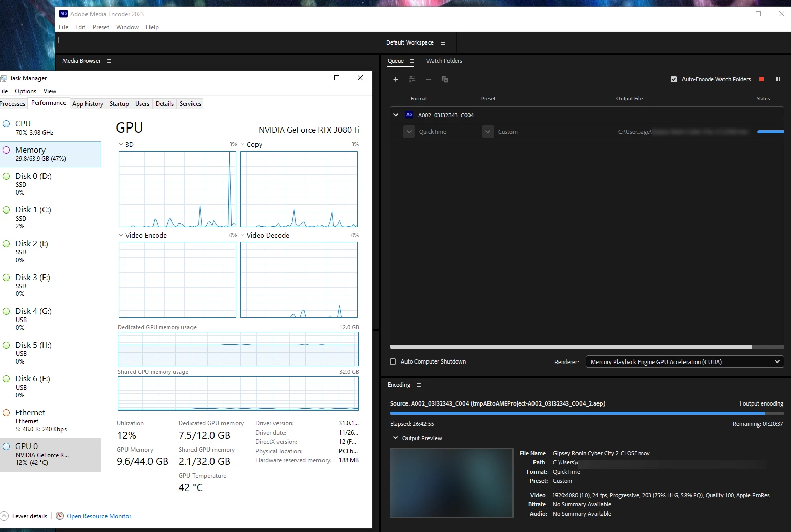
Task: Select Memory in the performance sidebar
Action: click(51, 154)
